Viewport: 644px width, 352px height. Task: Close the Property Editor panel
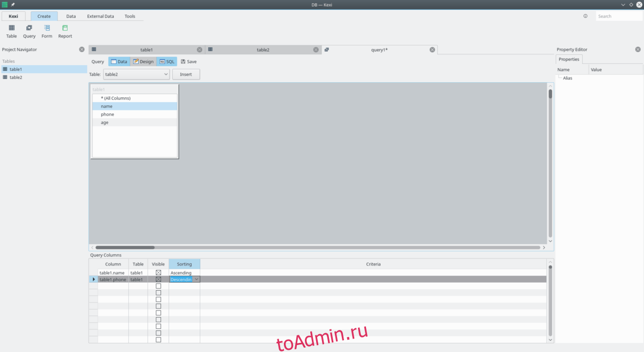(x=638, y=49)
